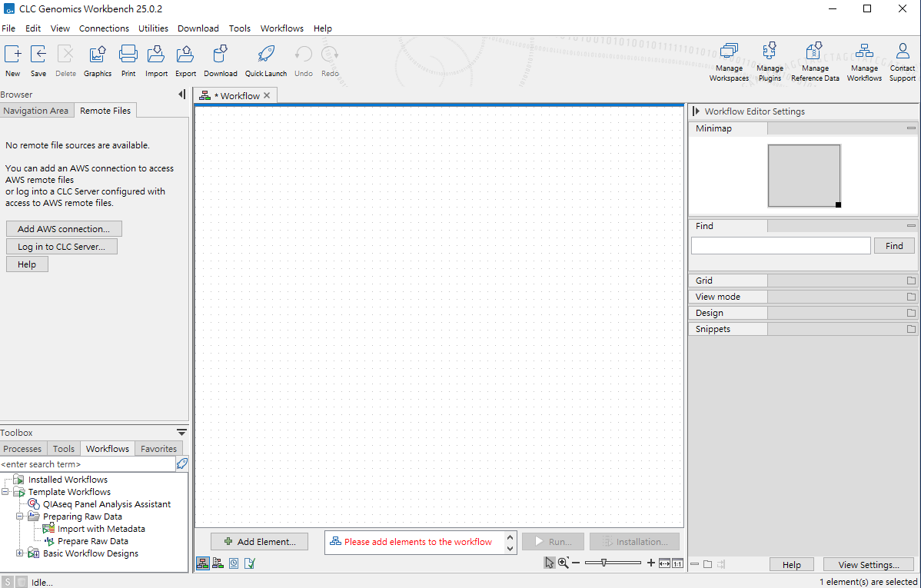Viewport: 921px width, 588px height.
Task: Collapse all side panel groups icon
Action: (695, 564)
